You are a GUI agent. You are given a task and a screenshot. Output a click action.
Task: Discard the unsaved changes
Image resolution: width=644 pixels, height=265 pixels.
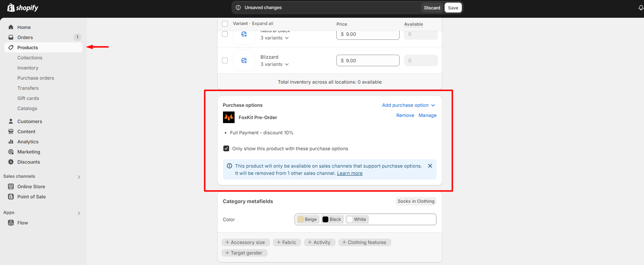point(432,8)
